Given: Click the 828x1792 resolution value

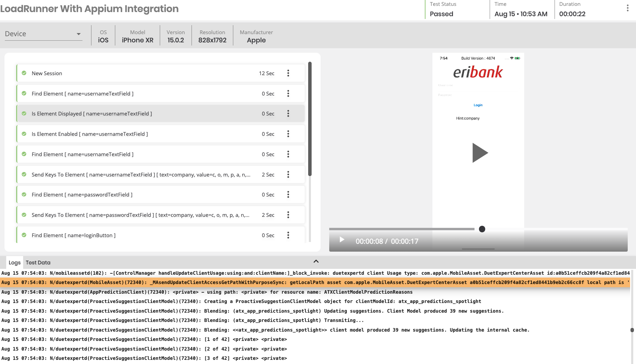Looking at the screenshot, I should pos(212,40).
